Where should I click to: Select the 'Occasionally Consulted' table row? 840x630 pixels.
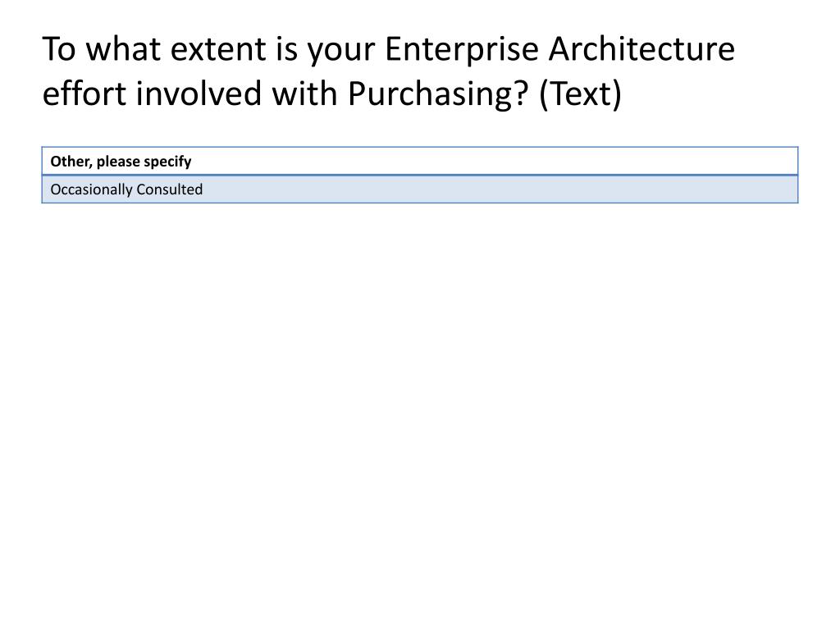[420, 189]
